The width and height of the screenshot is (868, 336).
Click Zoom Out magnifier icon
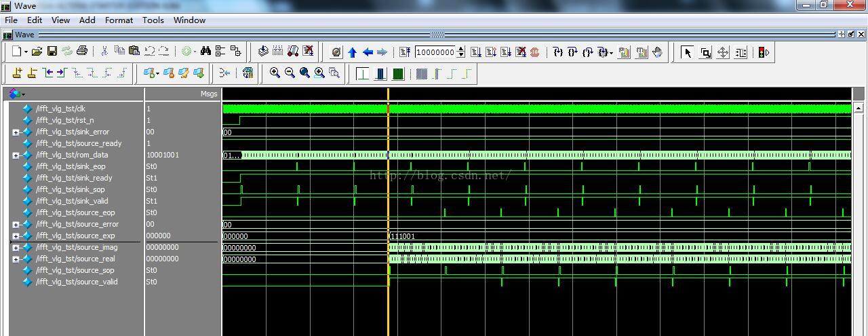click(290, 73)
